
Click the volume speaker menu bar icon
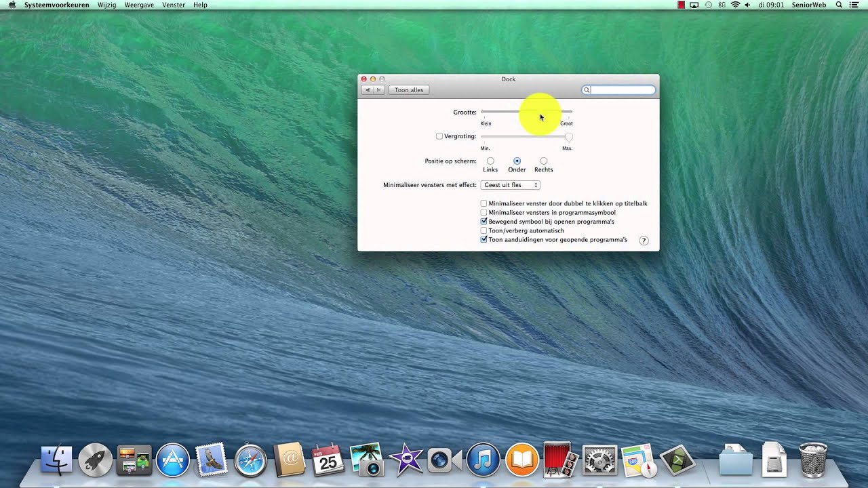748,5
